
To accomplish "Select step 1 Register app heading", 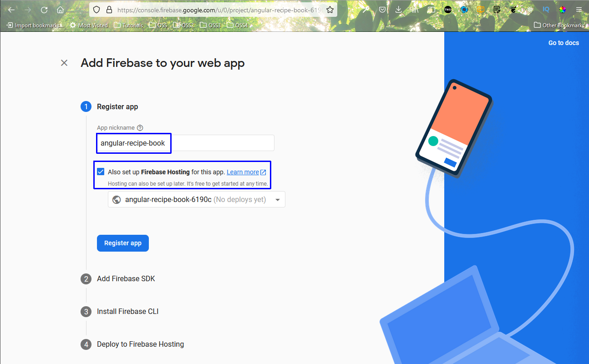I will pos(117,106).
